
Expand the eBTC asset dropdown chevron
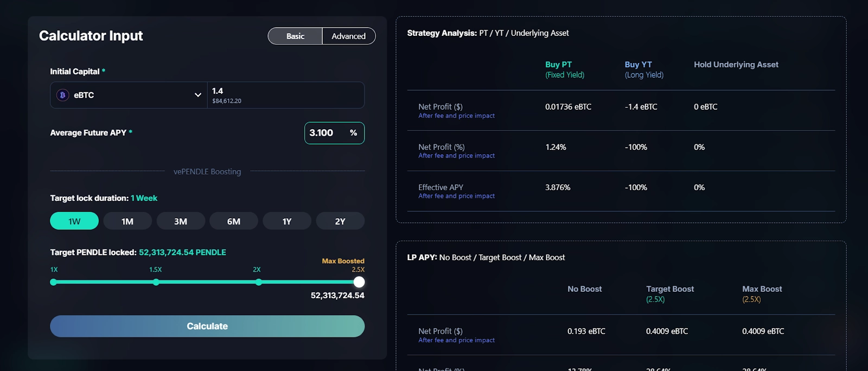click(198, 95)
